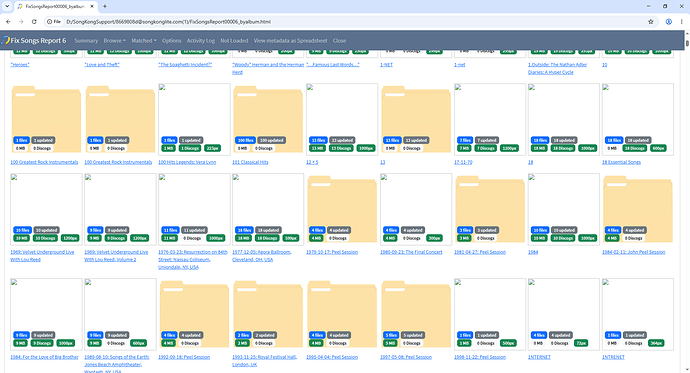Image resolution: width=690 pixels, height=373 pixels.
Task: Open "The Spaghetti Incident?" album link
Action: [185, 65]
